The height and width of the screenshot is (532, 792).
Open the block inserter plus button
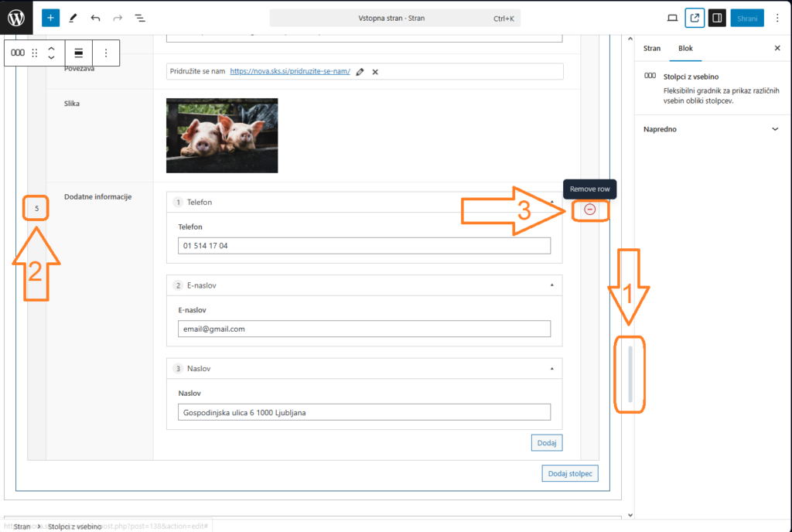(x=50, y=18)
